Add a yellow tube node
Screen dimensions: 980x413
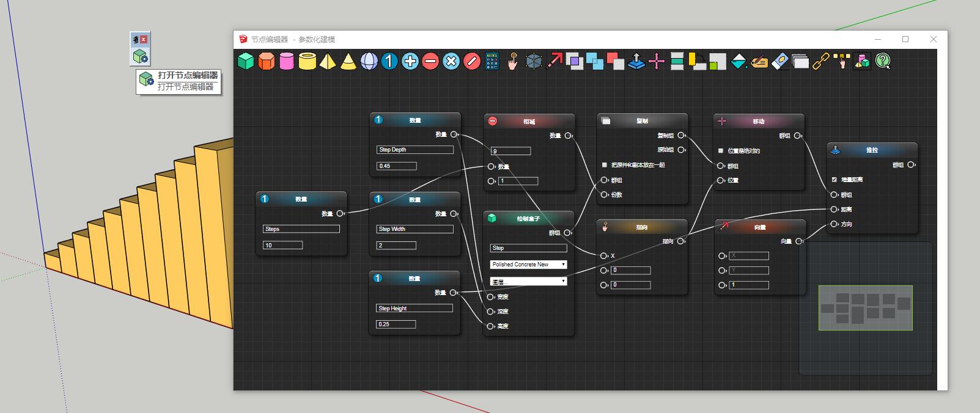tap(308, 61)
